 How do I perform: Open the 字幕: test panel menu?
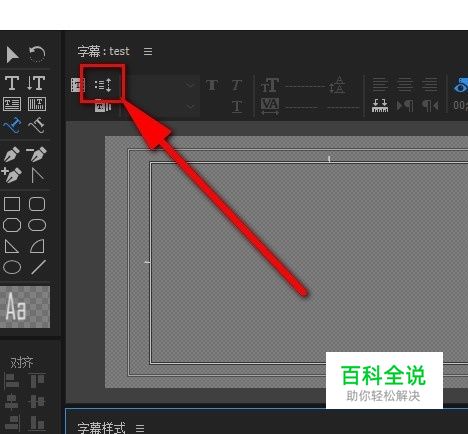[148, 52]
